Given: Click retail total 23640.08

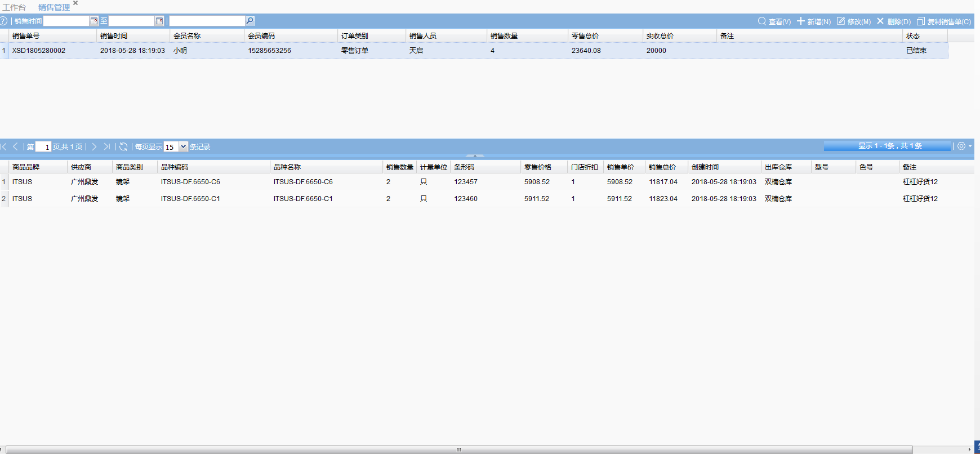Looking at the screenshot, I should pyautogui.click(x=586, y=51).
